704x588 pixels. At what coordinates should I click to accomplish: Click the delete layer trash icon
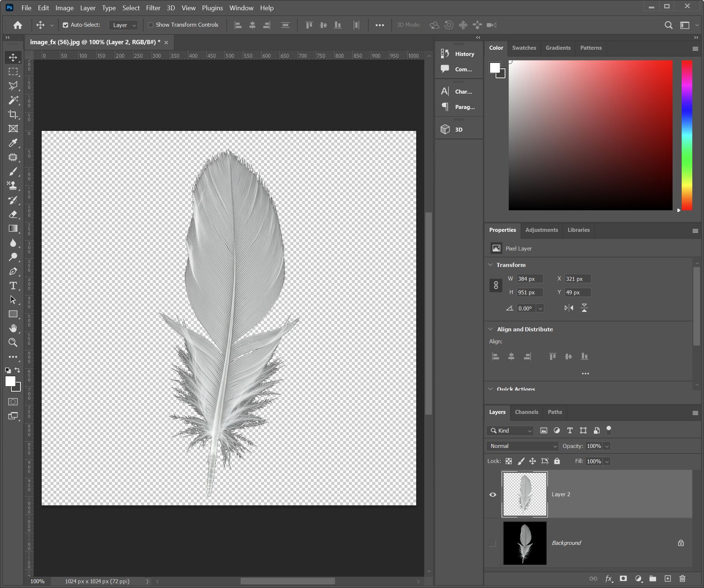click(682, 578)
